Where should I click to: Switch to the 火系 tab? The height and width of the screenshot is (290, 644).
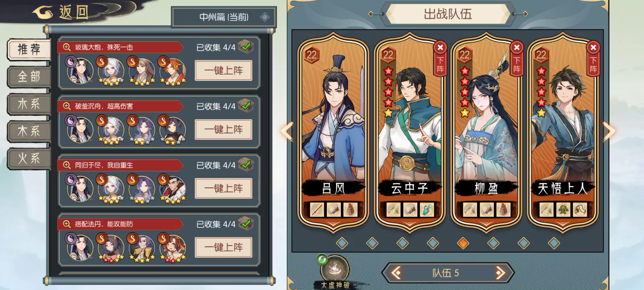pyautogui.click(x=29, y=158)
